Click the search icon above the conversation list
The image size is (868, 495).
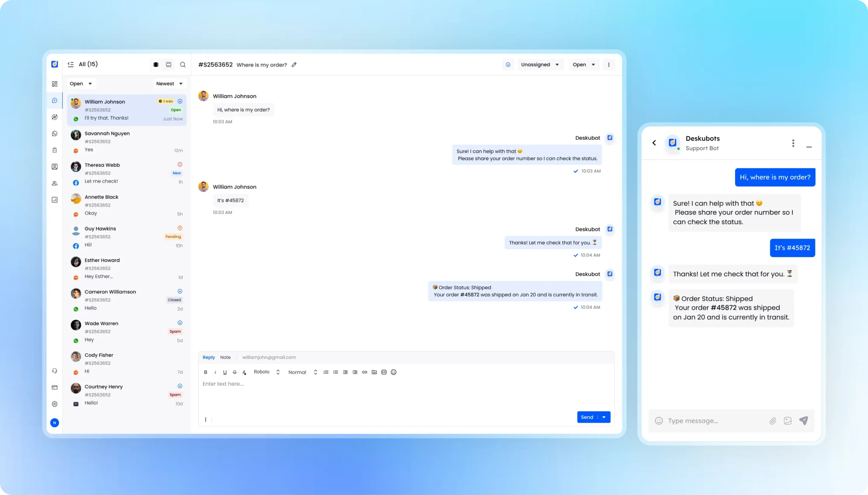point(183,64)
